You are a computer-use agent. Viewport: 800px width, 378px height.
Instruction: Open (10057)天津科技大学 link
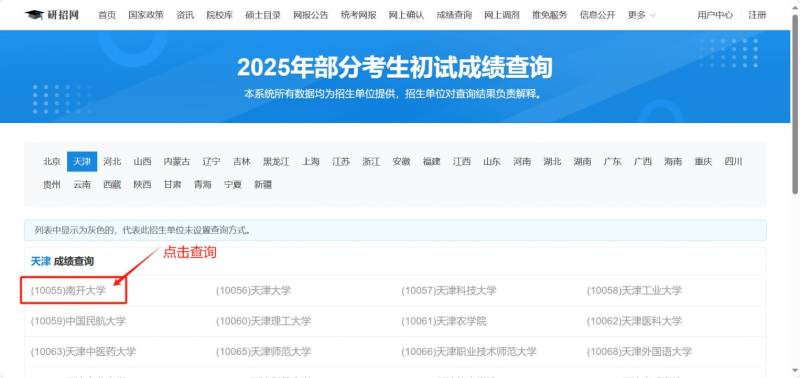pyautogui.click(x=448, y=291)
